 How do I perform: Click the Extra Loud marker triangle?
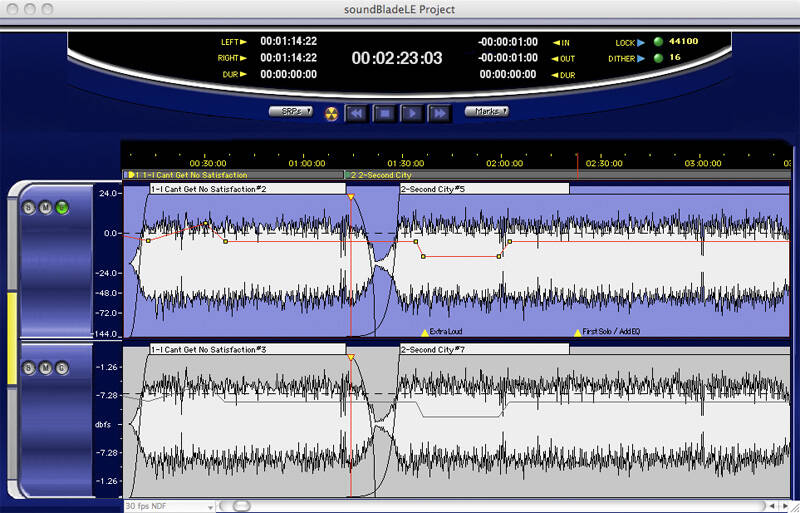click(424, 333)
